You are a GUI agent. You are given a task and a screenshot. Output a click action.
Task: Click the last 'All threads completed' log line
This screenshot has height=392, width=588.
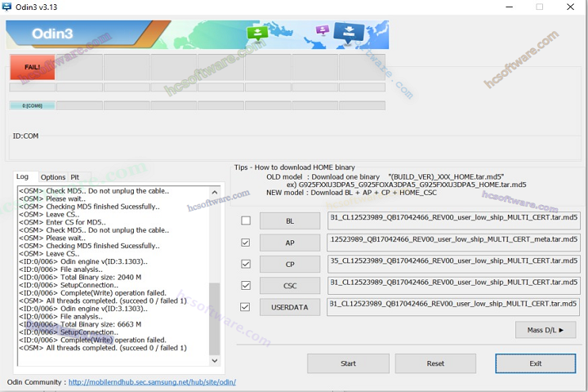click(x=103, y=348)
